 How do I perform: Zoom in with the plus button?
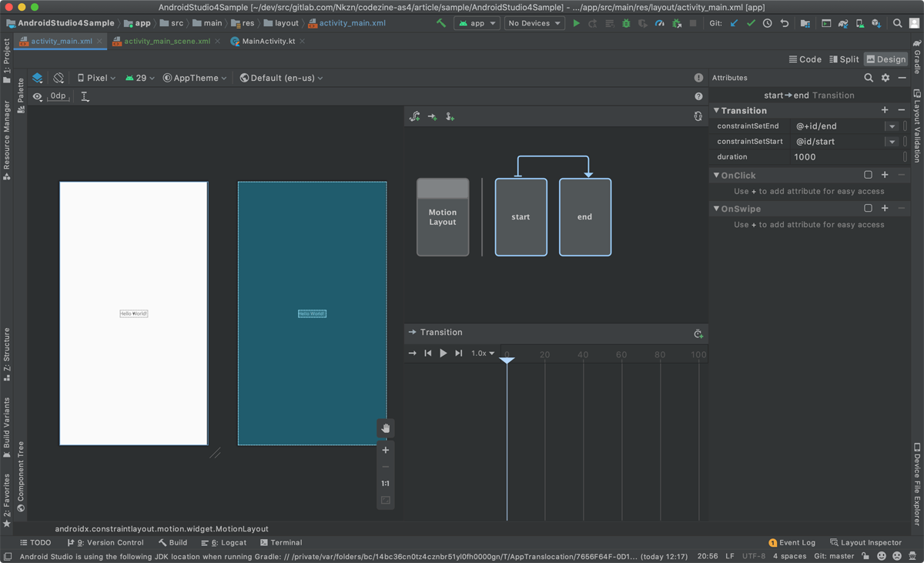coord(386,450)
